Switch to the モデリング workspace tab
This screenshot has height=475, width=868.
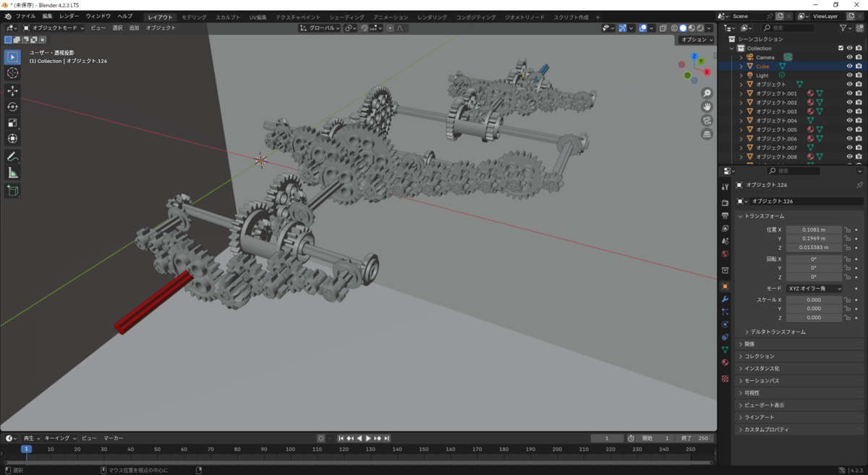click(194, 17)
